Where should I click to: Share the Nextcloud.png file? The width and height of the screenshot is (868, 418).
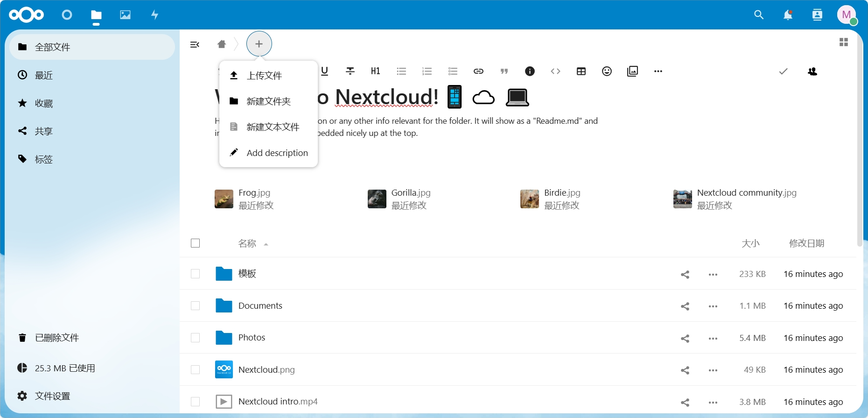[x=685, y=370]
